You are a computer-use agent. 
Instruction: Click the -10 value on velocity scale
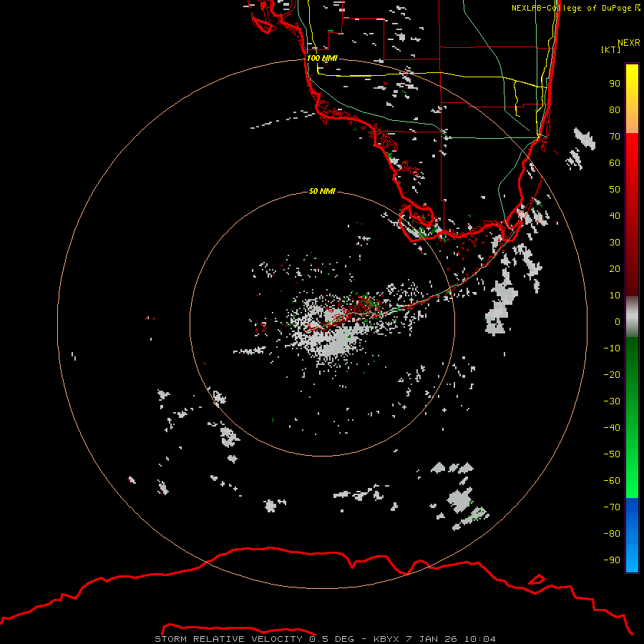point(612,348)
